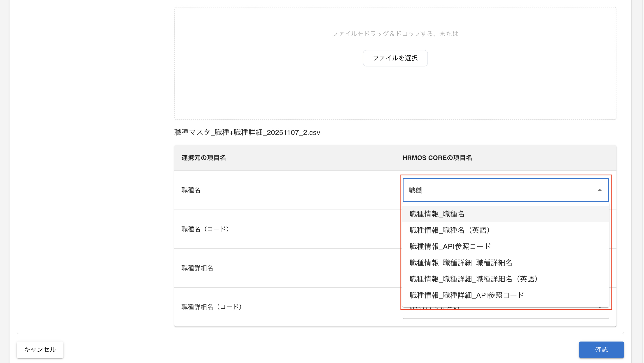Collapse the 職種名 dropdown using its arrow
This screenshot has height=363, width=644.
(599, 190)
